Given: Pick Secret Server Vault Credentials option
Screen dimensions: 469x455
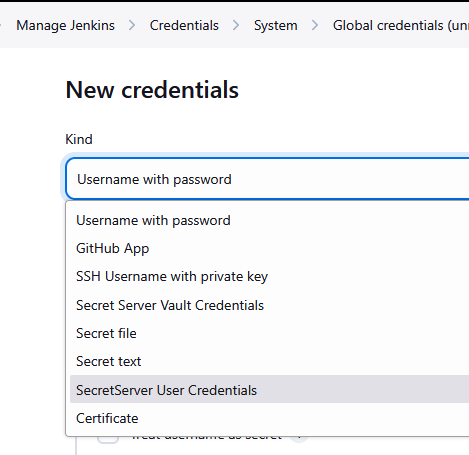Looking at the screenshot, I should pyautogui.click(x=270, y=305).
